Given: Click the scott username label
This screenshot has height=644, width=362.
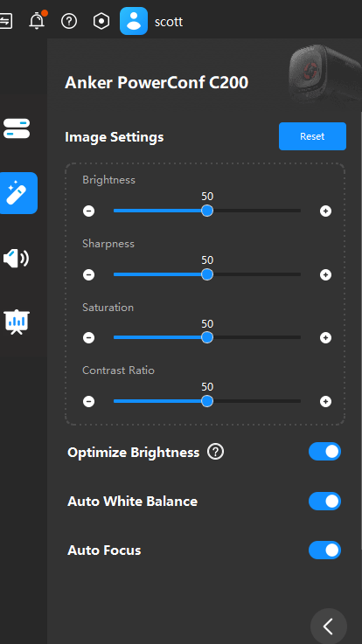Looking at the screenshot, I should click(169, 21).
